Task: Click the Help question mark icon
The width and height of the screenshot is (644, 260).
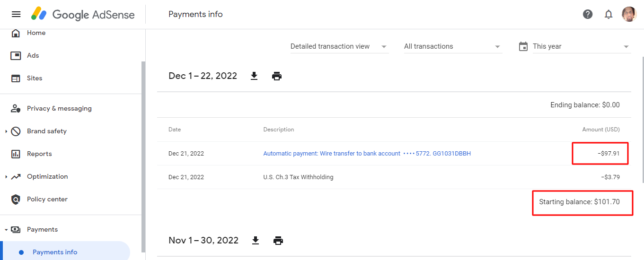Action: pos(588,14)
